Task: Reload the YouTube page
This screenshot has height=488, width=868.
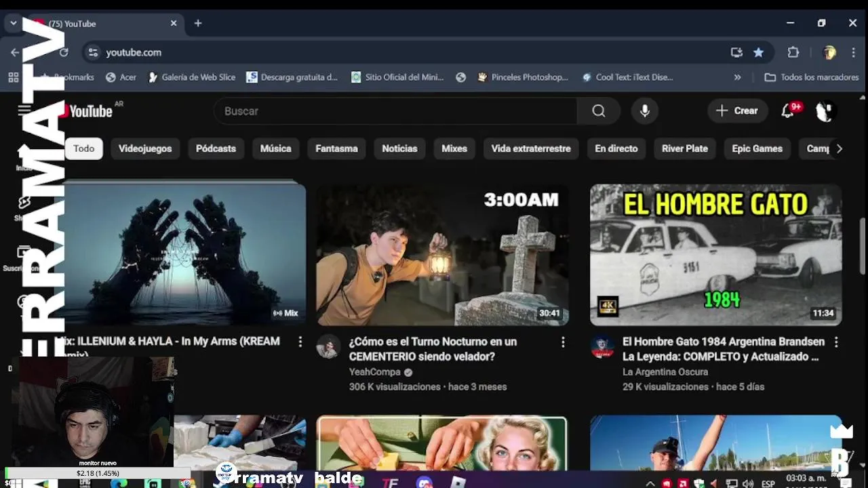Action: tap(64, 52)
